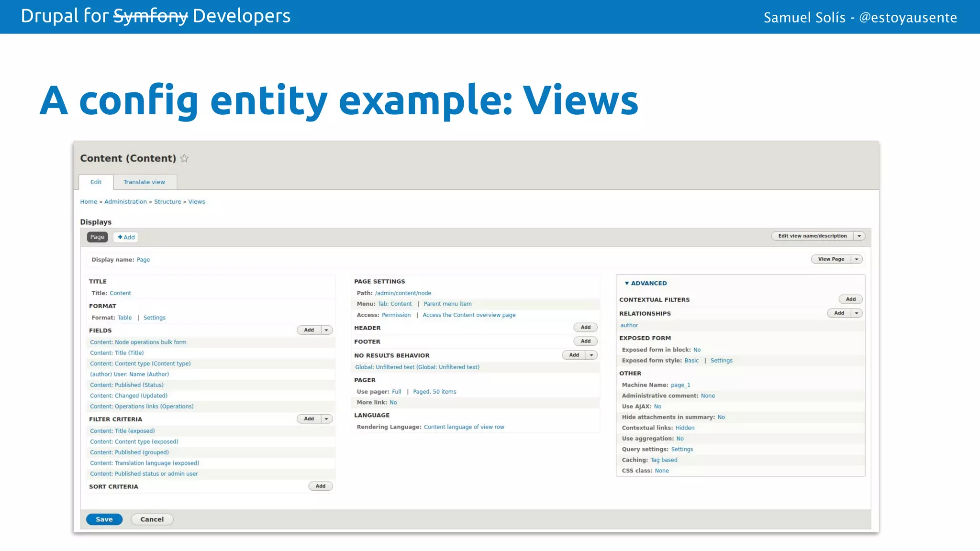Viewport: 980px width, 551px height.
Task: Add a Header element
Action: [586, 328]
